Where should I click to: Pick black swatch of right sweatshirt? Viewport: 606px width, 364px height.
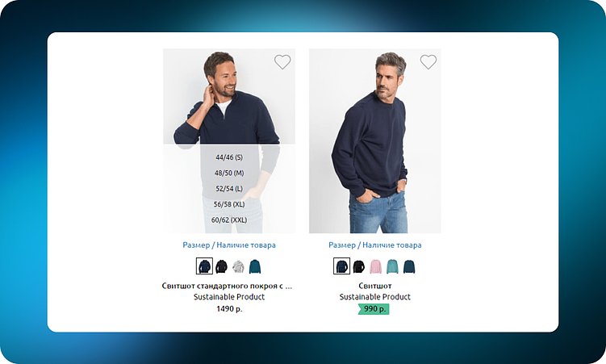coord(358,266)
